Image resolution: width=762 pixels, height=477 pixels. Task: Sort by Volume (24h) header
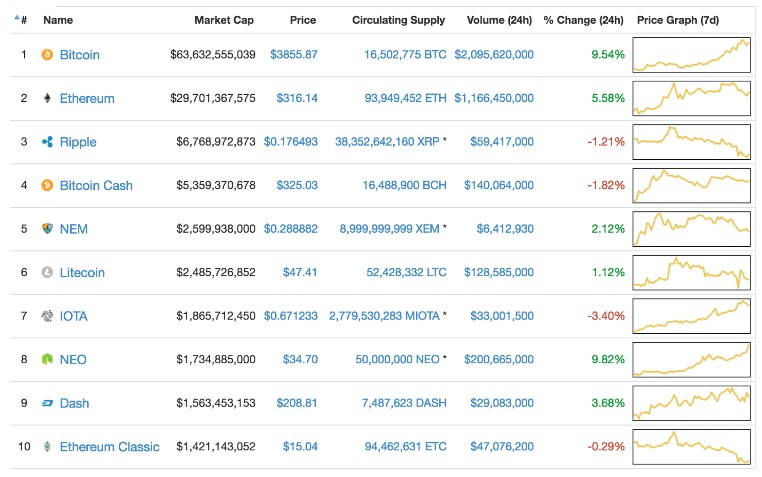[x=499, y=20]
